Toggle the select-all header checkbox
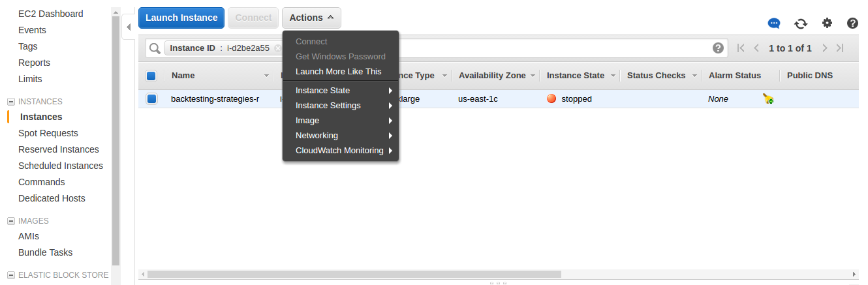The height and width of the screenshot is (285, 868). coord(151,76)
